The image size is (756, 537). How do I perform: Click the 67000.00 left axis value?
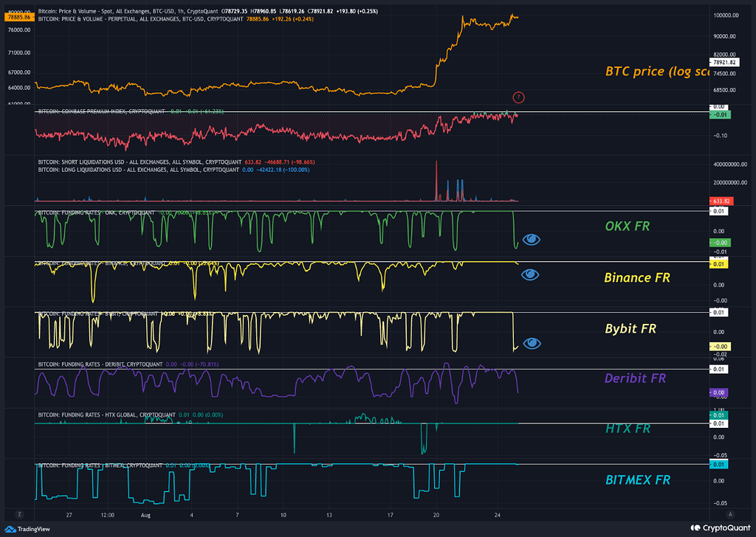point(19,72)
